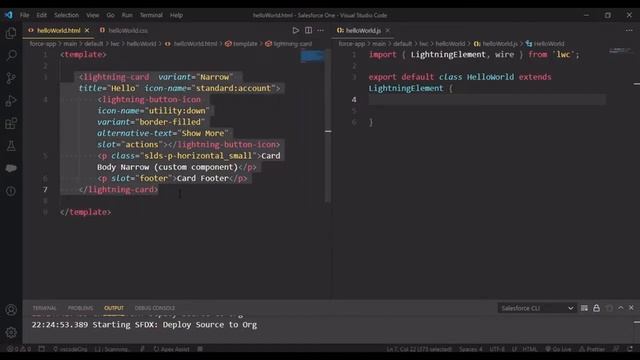This screenshot has width=640, height=360.
Task: Open the Salesforce CLI output channel dropdown
Action: (x=536, y=308)
